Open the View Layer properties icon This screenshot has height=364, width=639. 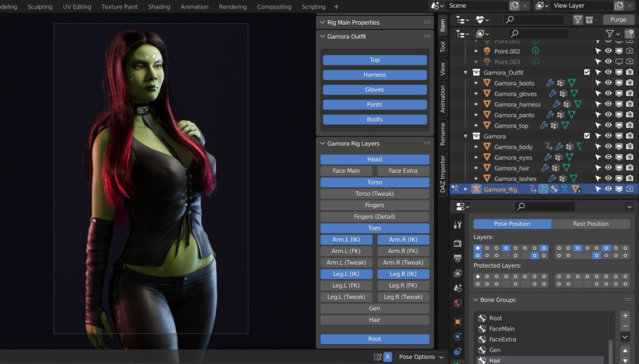coord(458,272)
